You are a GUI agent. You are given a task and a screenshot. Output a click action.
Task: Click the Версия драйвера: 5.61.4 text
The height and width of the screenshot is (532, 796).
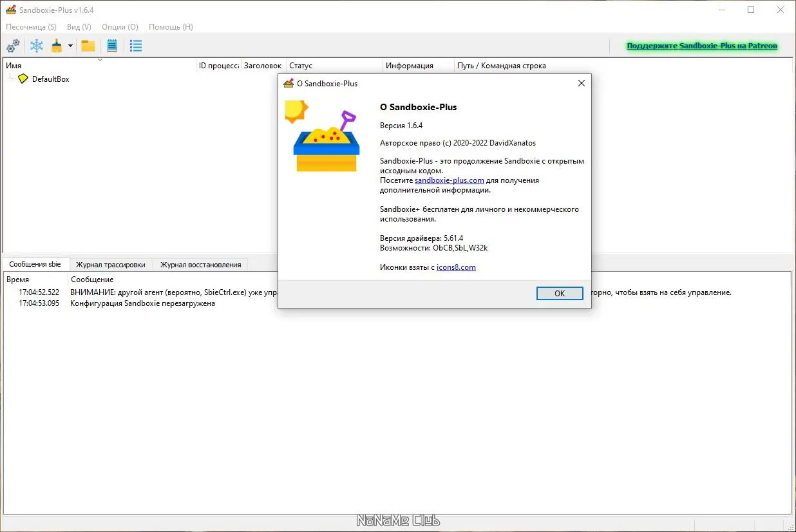pyautogui.click(x=421, y=238)
